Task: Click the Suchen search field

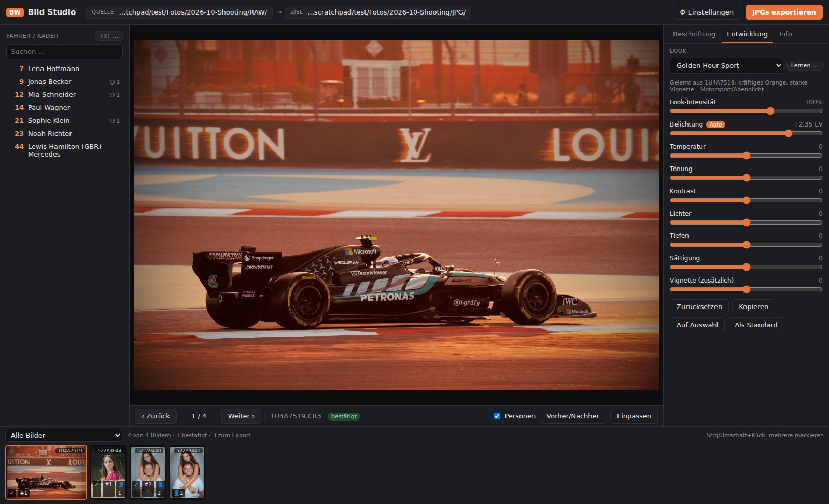Action: point(64,51)
